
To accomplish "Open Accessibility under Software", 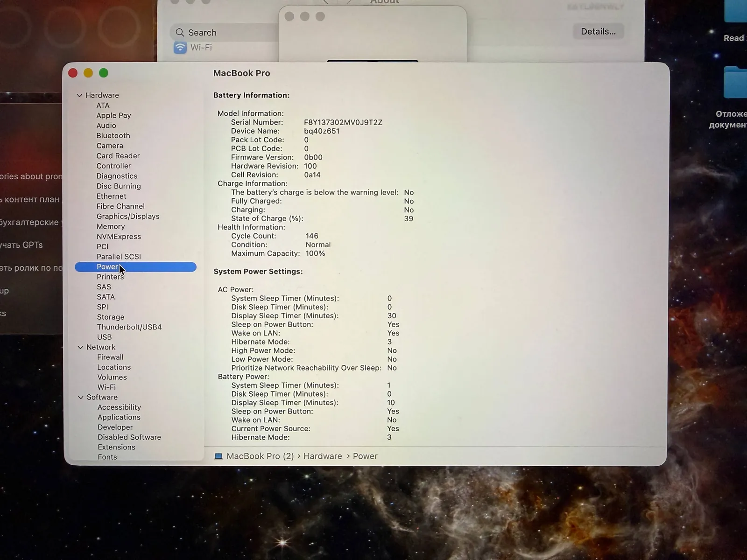I will click(x=119, y=407).
